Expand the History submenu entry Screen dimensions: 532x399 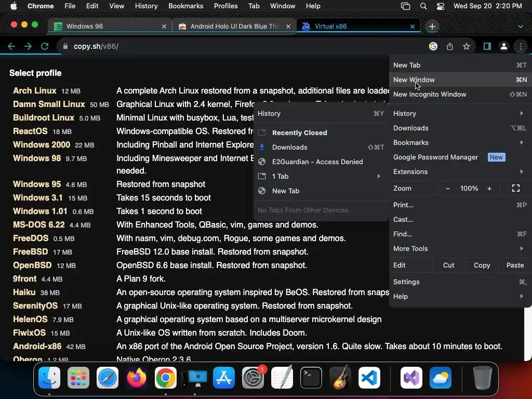pyautogui.click(x=460, y=114)
